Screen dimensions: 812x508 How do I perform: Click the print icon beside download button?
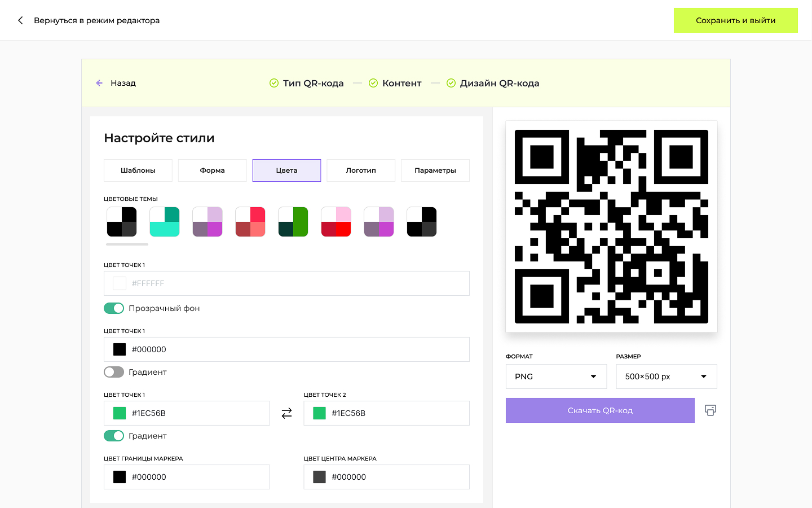(710, 410)
